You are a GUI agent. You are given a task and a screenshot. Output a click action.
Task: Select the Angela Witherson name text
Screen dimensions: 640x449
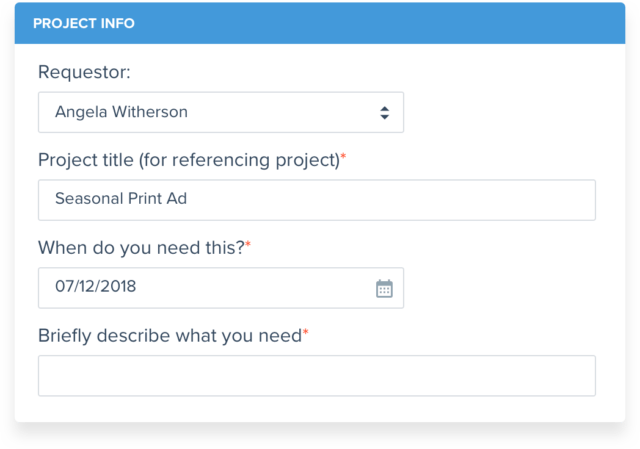click(121, 112)
